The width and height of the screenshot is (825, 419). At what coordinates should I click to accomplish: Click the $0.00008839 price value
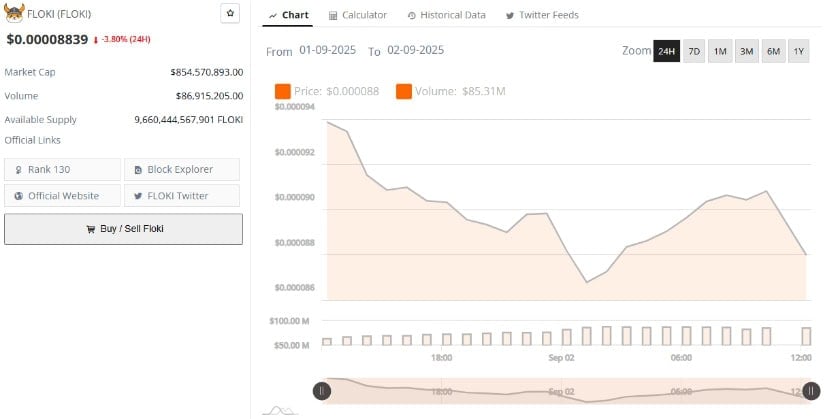pos(47,39)
